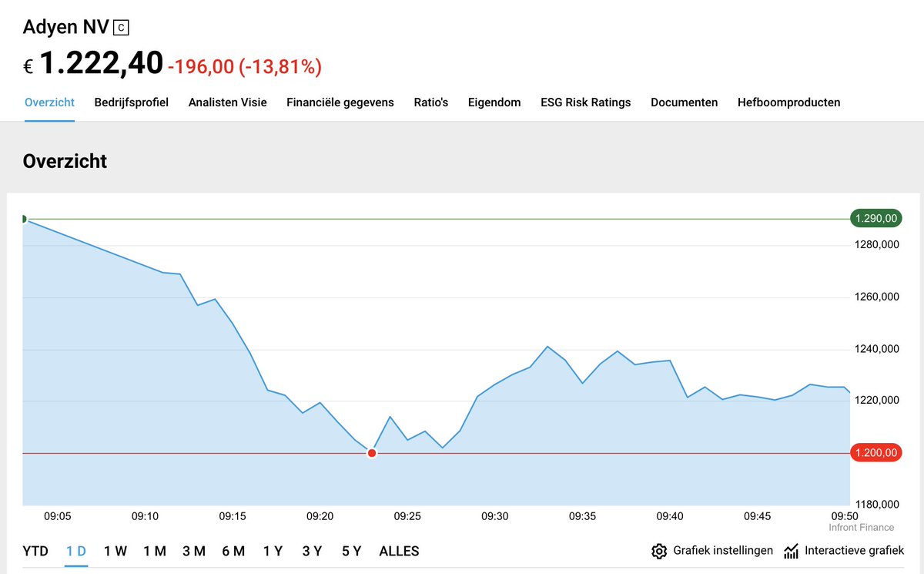Switch to the Bedrijfsprofiel tab

coord(132,102)
